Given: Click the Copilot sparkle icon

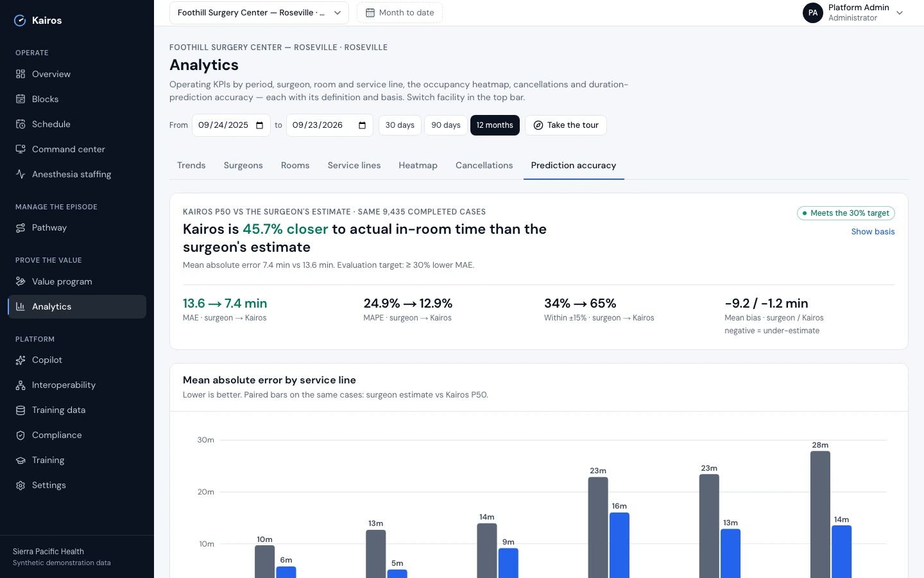Looking at the screenshot, I should 21,360.
